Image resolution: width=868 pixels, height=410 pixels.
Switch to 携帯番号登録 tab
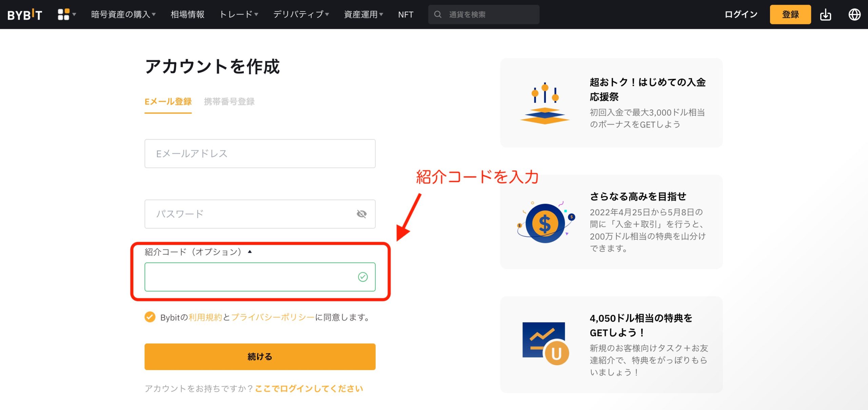229,101
